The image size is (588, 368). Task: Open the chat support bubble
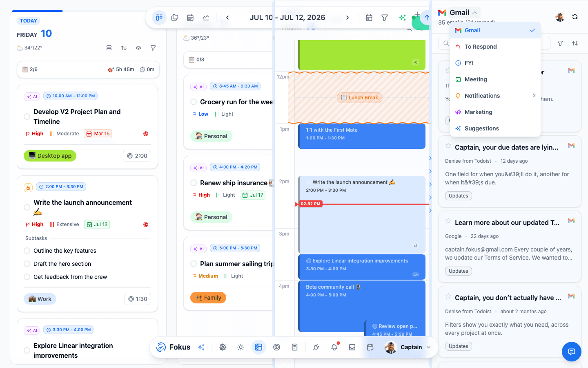[572, 352]
